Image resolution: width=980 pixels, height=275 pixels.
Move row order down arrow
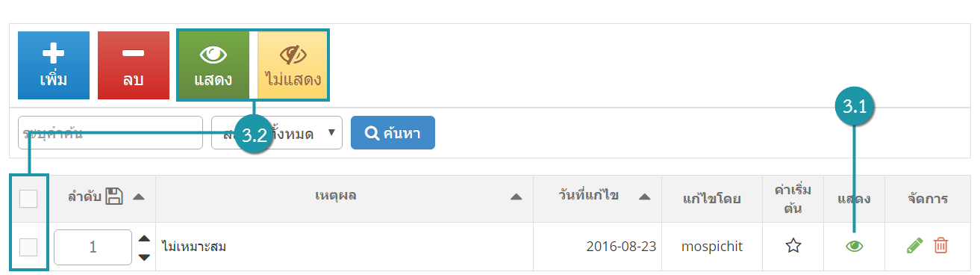click(145, 257)
